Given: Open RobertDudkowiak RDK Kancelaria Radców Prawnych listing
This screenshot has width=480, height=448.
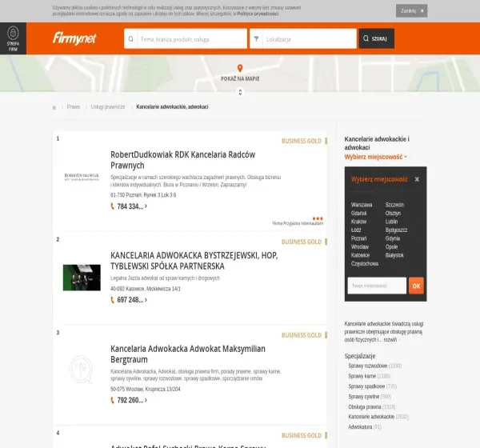Looking at the screenshot, I should (x=182, y=160).
